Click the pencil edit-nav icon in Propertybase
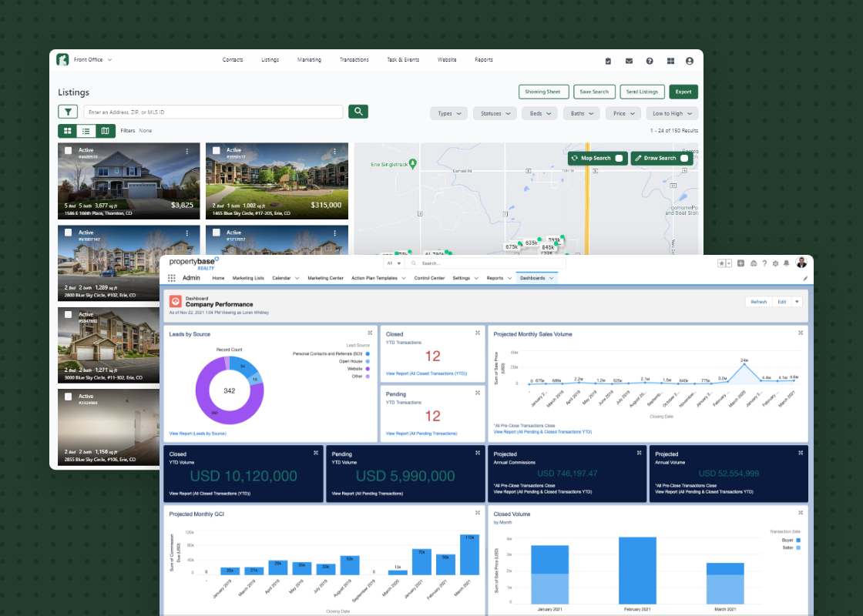The width and height of the screenshot is (863, 616). click(x=805, y=278)
